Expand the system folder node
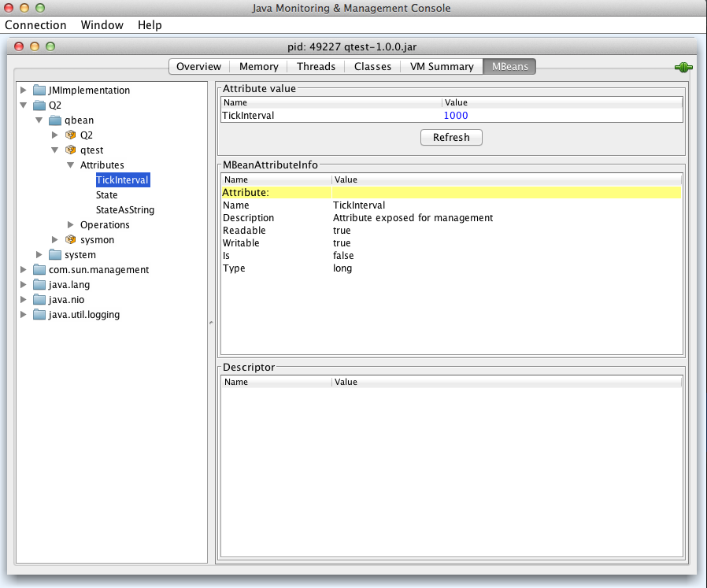Viewport: 707px width, 588px height. pyautogui.click(x=39, y=255)
